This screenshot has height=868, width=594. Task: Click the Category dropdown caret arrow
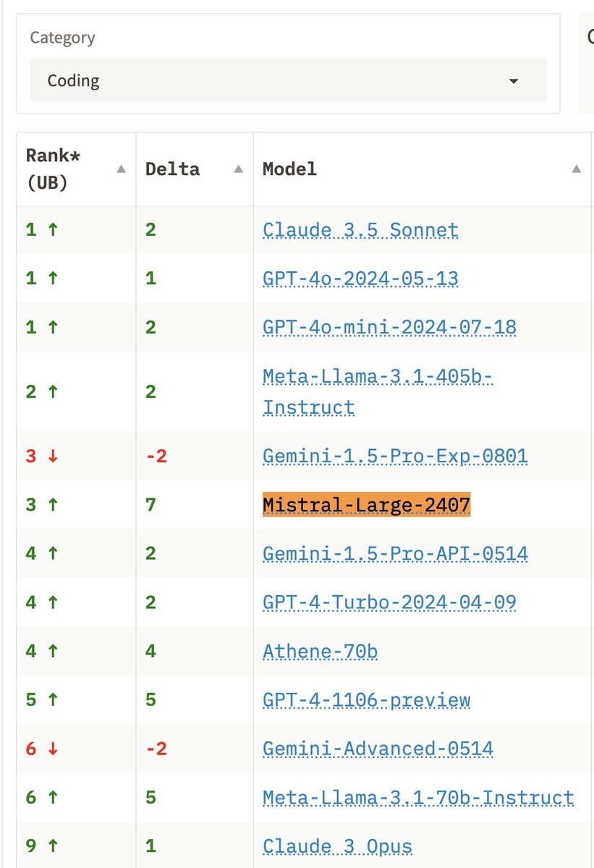click(x=514, y=81)
